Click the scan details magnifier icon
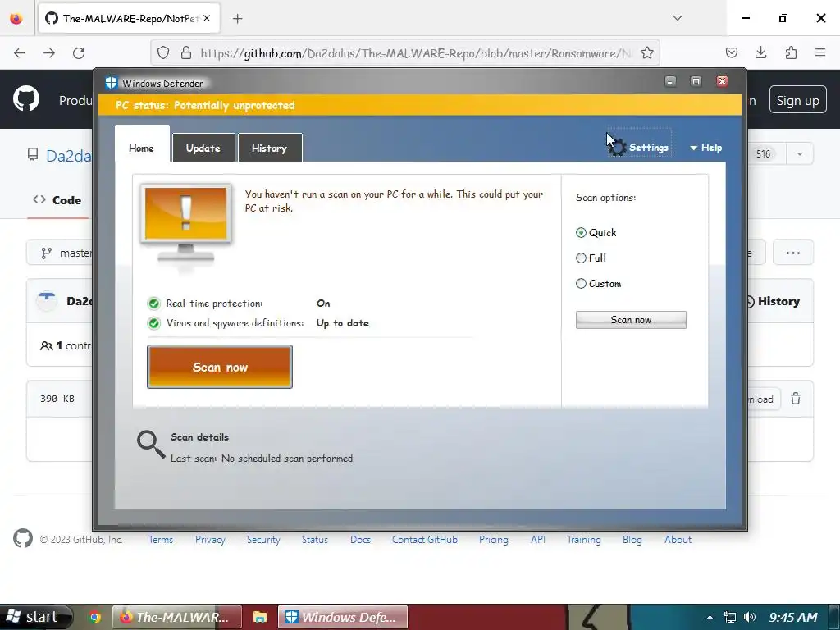The width and height of the screenshot is (840, 630). click(x=150, y=444)
